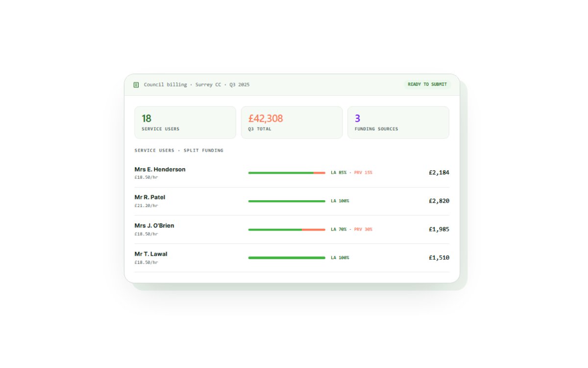Click the £2,184 amount
The height and width of the screenshot is (368, 588).
pyautogui.click(x=439, y=173)
